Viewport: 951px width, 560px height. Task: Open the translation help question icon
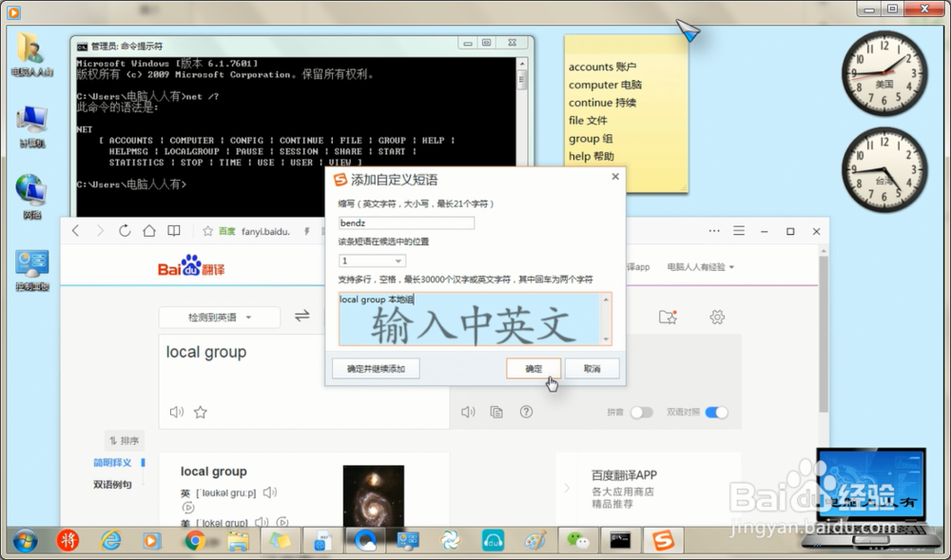click(x=526, y=412)
